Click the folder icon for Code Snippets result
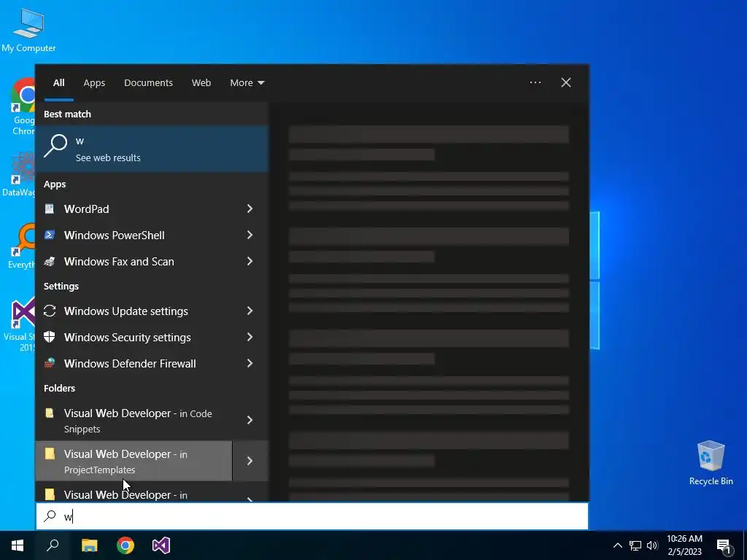747x560 pixels. (50, 413)
